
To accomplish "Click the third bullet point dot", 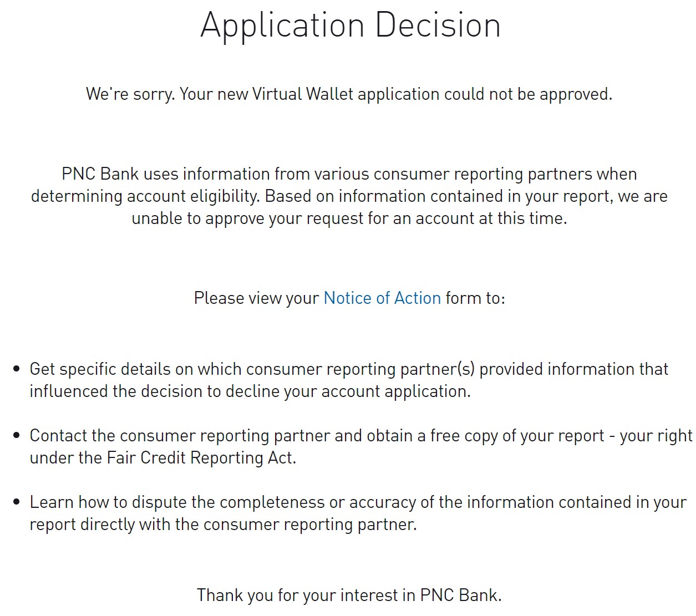I will click(x=17, y=502).
